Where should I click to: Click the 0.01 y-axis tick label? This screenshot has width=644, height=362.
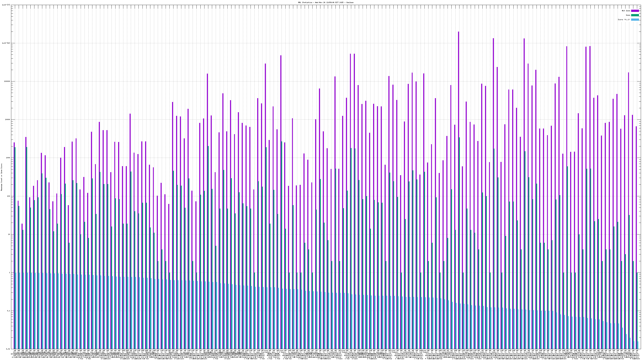[x=8, y=349]
